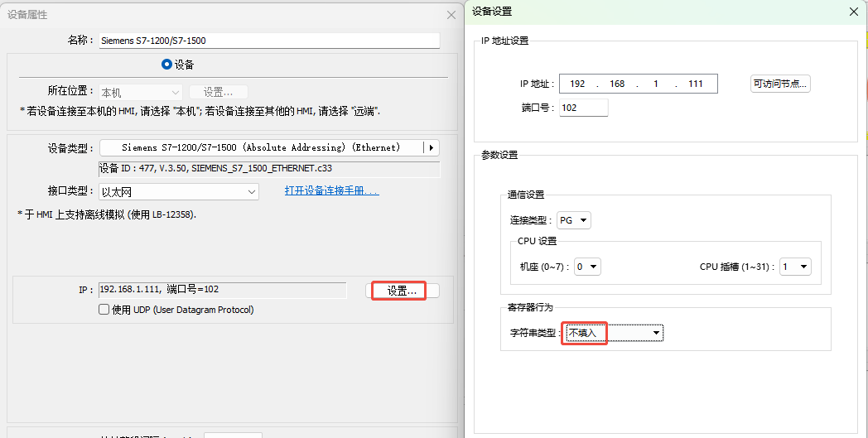This screenshot has height=438, width=868.
Task: Click the last IP octet 111
Action: point(695,84)
